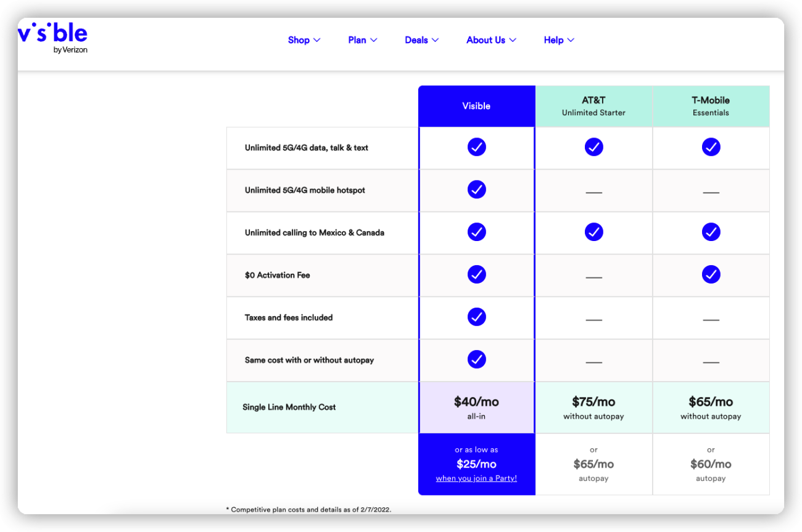
Task: Click T-Mobile dash for Taxes and fees included
Action: [x=711, y=320]
